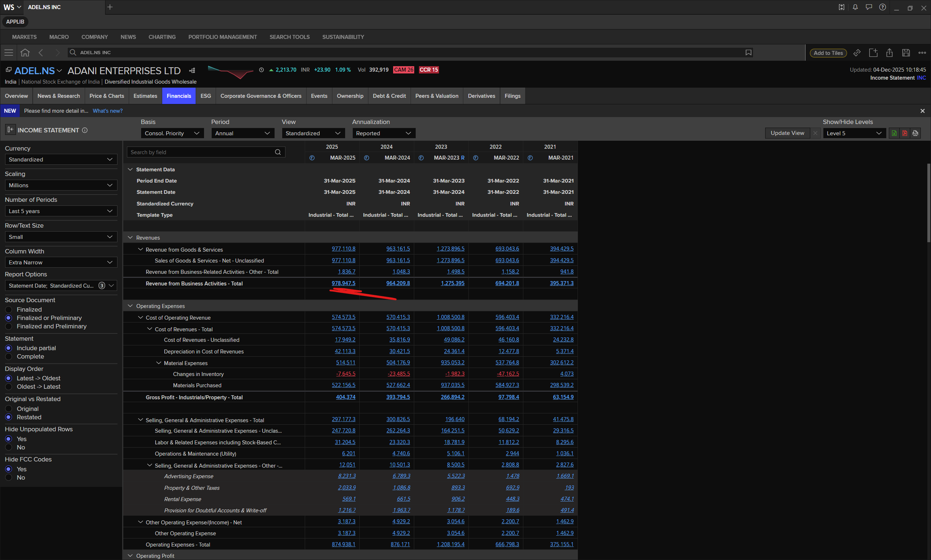Click the price sparkline chart thumbnail
Image resolution: width=931 pixels, height=560 pixels.
point(230,71)
